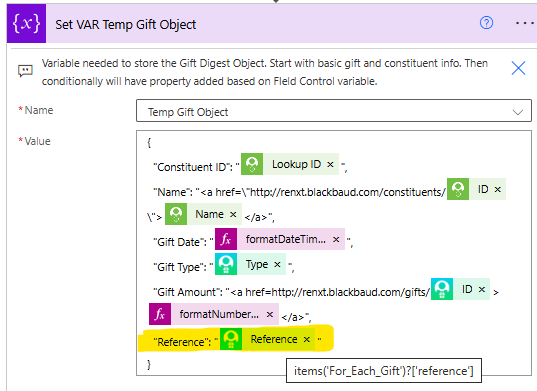Click the renxt.blackbaud.com/constituents/ URL text
The width and height of the screenshot is (537, 391).
(348, 192)
